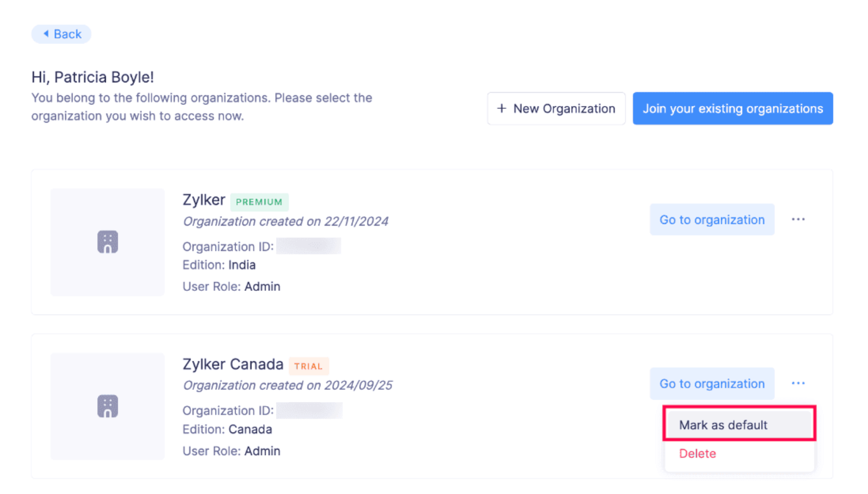
Task: Click the Zylker Canada building icon
Action: pyautogui.click(x=107, y=406)
